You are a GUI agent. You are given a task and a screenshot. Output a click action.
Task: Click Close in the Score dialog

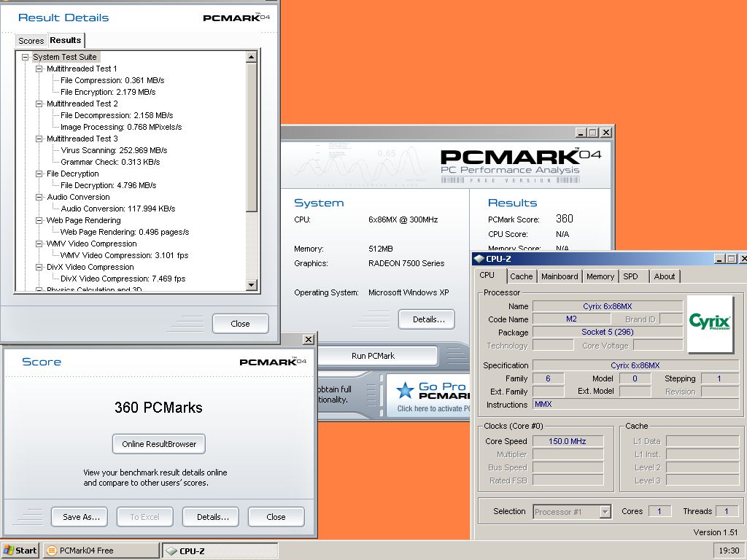(276, 517)
